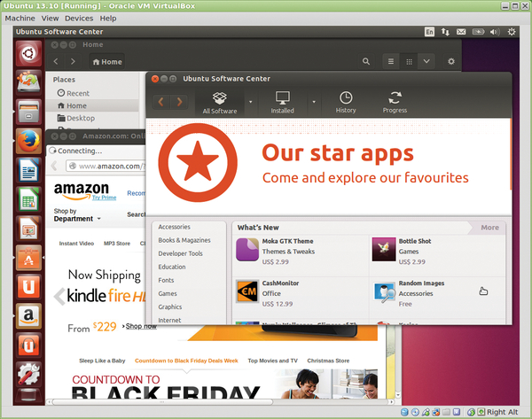532x419 pixels.
Task: Click Home path button in Files
Action: tap(107, 62)
